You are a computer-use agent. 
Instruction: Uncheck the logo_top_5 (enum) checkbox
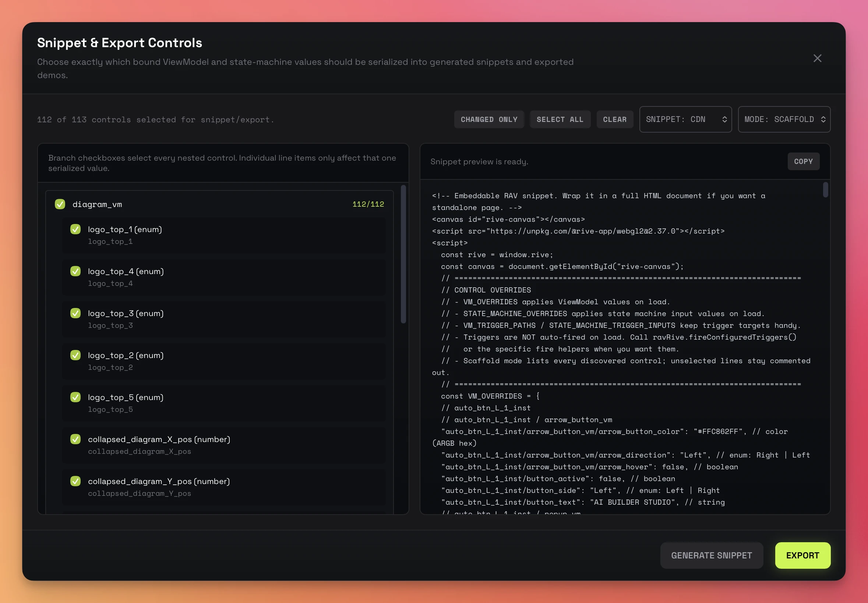point(75,397)
